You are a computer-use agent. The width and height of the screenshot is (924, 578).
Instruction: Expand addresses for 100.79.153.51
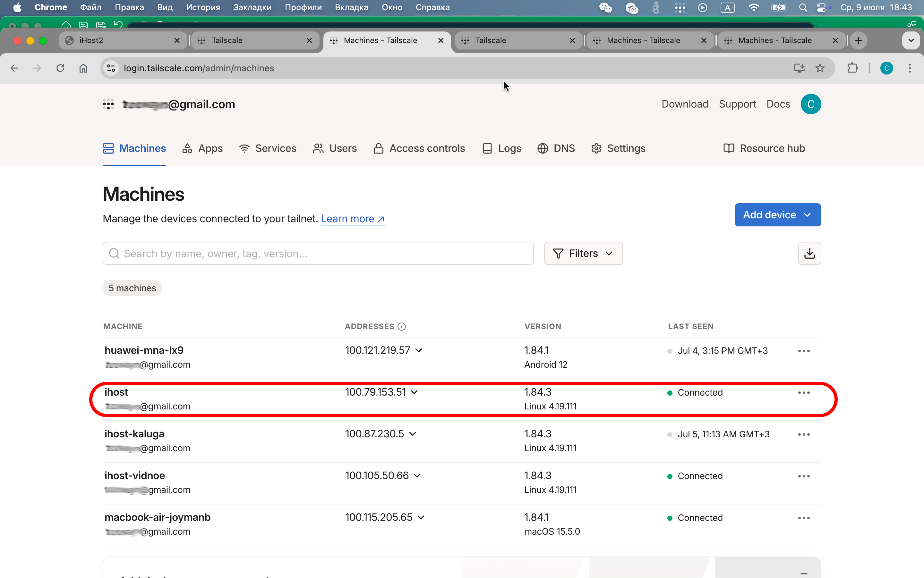[414, 392]
